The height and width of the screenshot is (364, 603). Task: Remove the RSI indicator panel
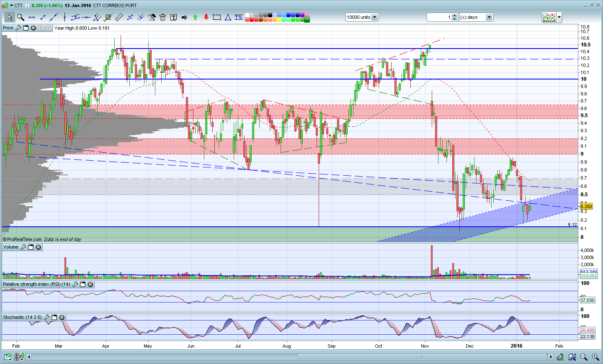coord(90,285)
